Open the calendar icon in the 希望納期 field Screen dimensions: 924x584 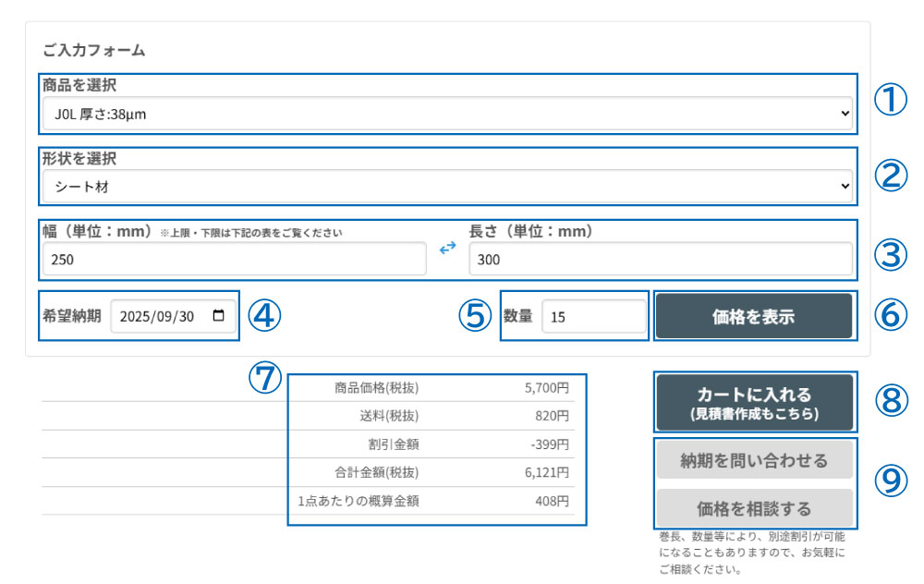(218, 318)
